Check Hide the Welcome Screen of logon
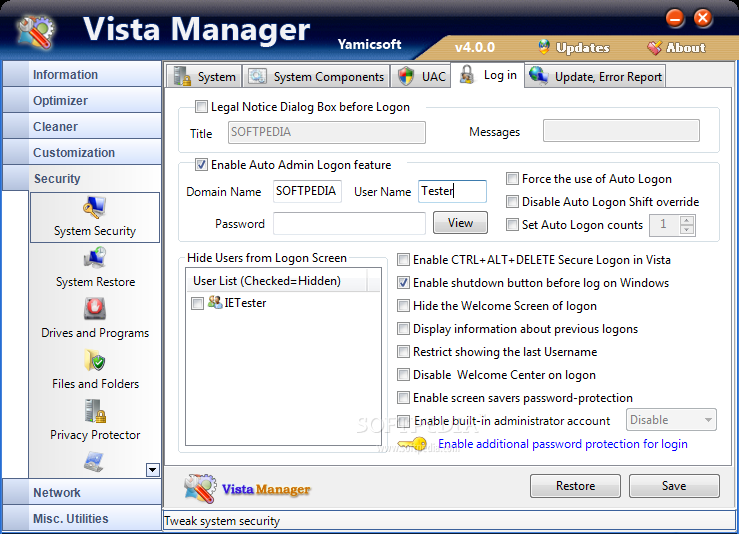The image size is (739, 534). (x=403, y=305)
